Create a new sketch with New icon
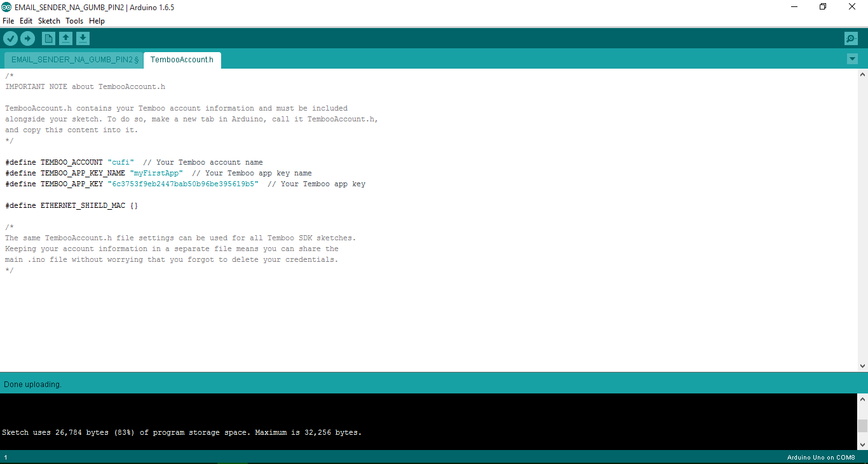Screen dimensions: 868x464 (48, 39)
